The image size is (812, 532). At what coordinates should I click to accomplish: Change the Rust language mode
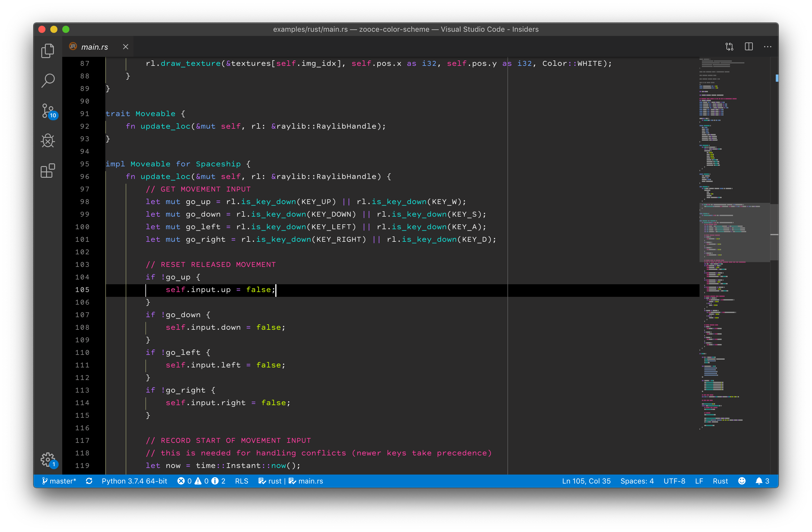[x=720, y=481]
